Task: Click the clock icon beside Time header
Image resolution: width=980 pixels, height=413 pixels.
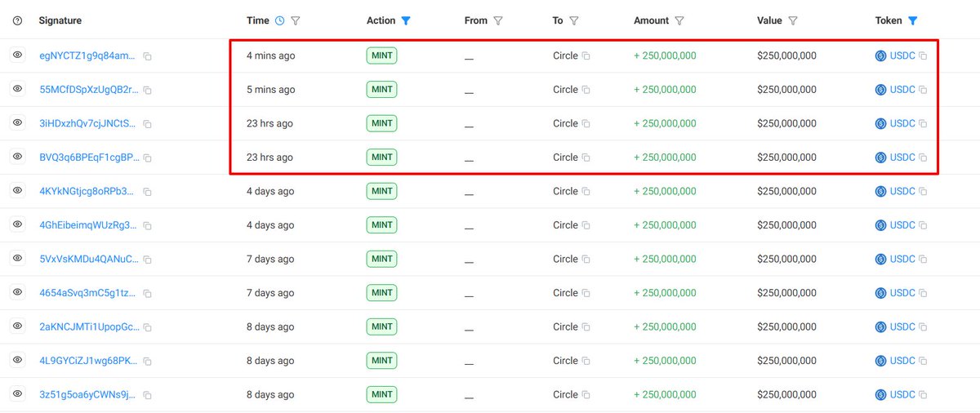Action: pyautogui.click(x=280, y=20)
